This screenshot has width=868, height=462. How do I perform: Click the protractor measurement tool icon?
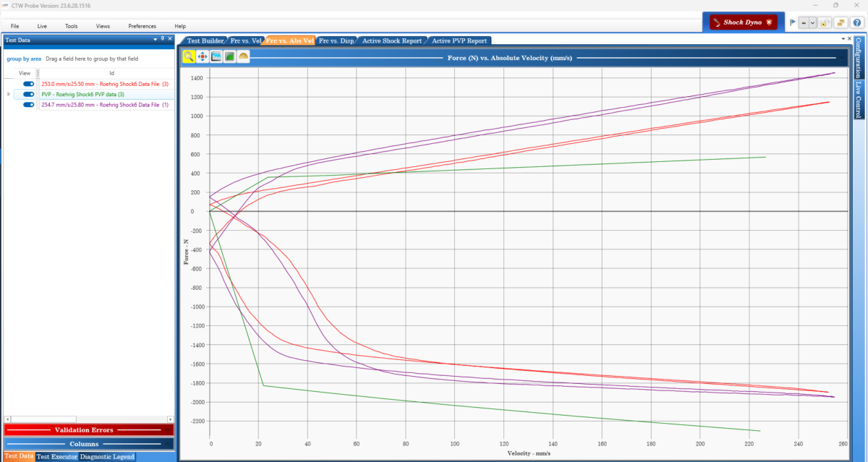point(244,56)
